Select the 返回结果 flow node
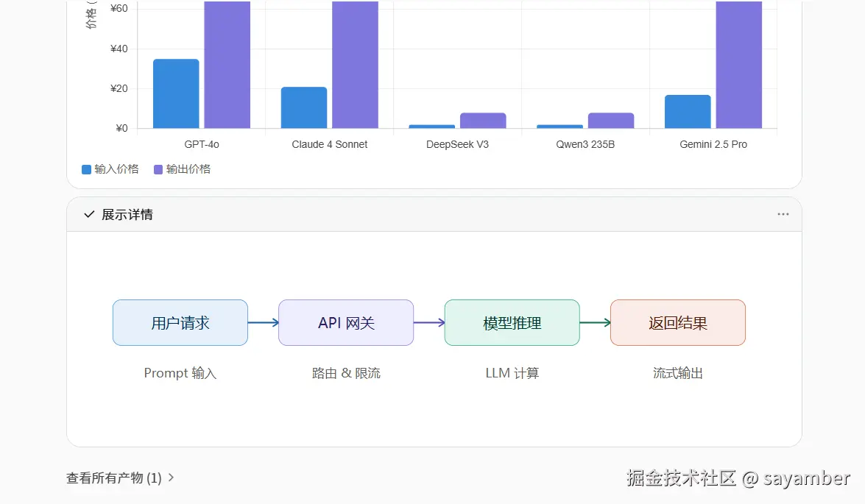Screen dimensions: 865x504 tap(678, 322)
